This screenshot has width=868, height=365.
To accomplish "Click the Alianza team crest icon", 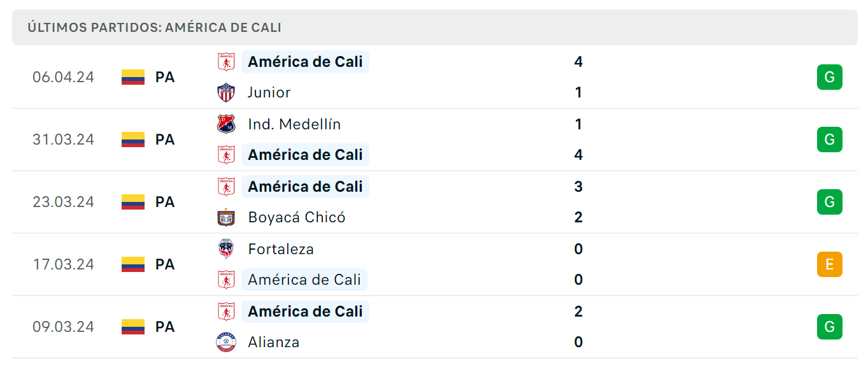I will pos(226,342).
